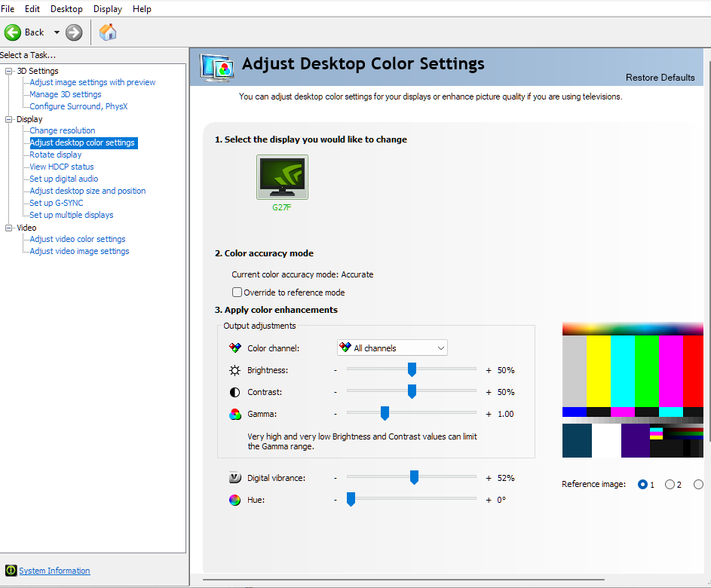
Task: Open the Desktop menu
Action: click(66, 9)
